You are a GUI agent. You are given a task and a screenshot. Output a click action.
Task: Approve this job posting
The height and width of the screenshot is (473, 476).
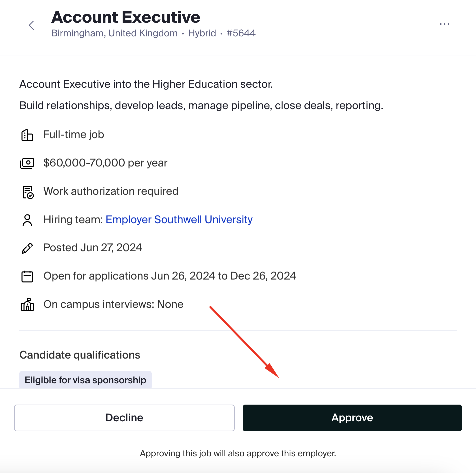352,418
